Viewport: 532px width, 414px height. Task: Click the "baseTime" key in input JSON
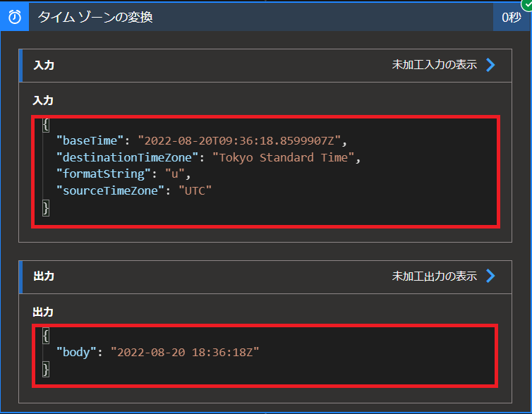[90, 140]
